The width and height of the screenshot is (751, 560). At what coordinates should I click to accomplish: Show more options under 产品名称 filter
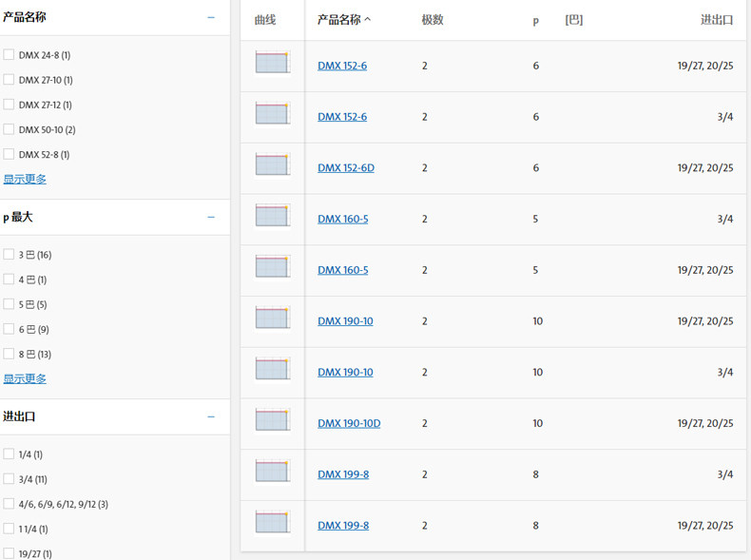[25, 179]
